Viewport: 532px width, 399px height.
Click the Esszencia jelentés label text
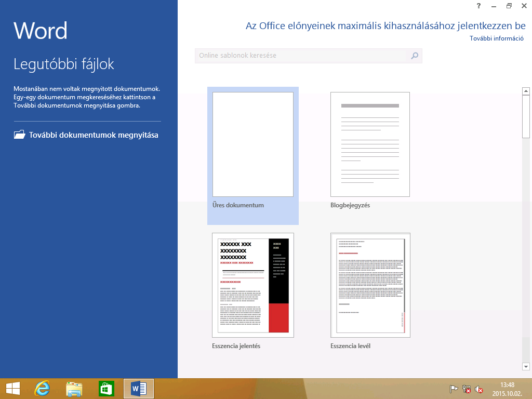point(236,346)
